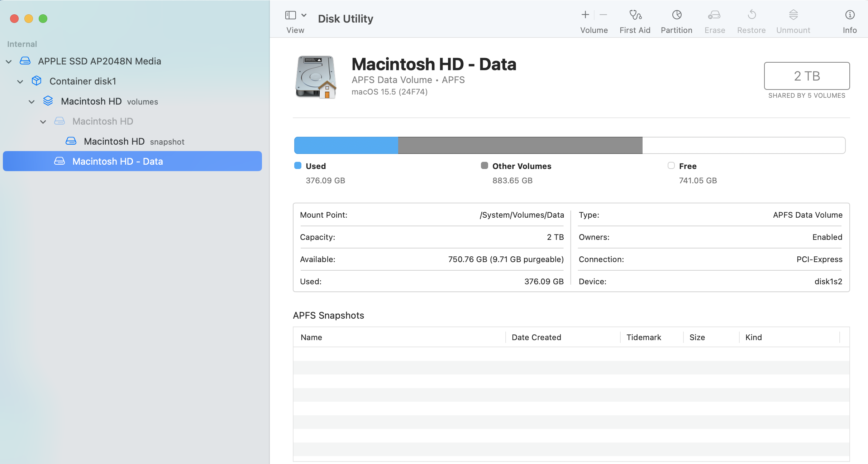
Task: Click the First Aid toolbar label
Action: (635, 30)
